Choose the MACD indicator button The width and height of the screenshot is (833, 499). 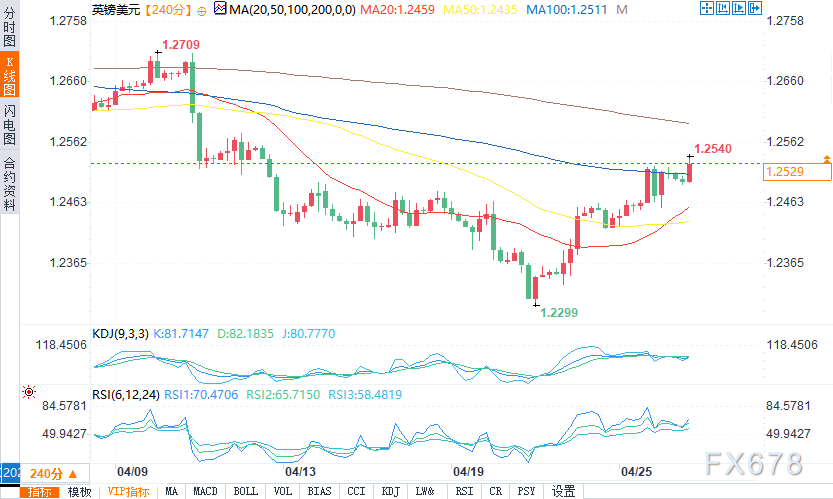pos(206,492)
